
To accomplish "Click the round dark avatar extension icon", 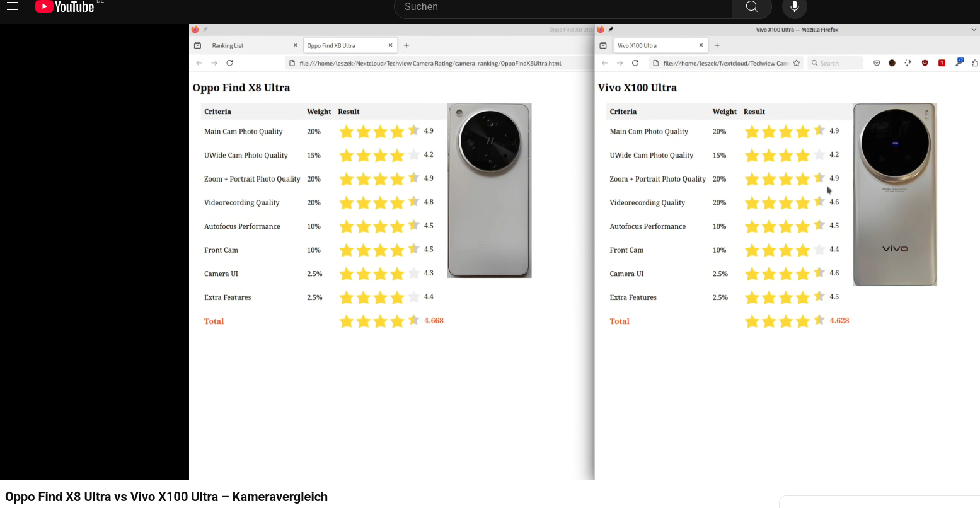I will point(892,63).
